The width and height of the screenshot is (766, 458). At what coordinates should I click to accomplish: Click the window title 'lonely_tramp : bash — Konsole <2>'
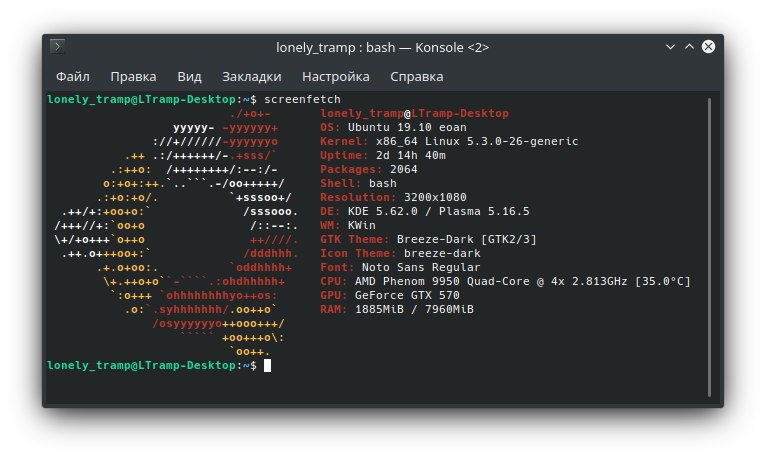tap(383, 47)
